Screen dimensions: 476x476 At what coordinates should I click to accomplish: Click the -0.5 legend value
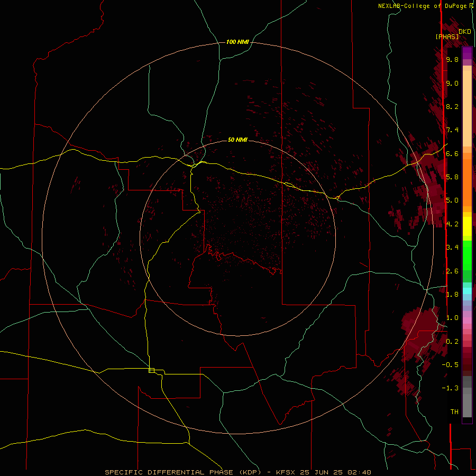tap(450, 364)
